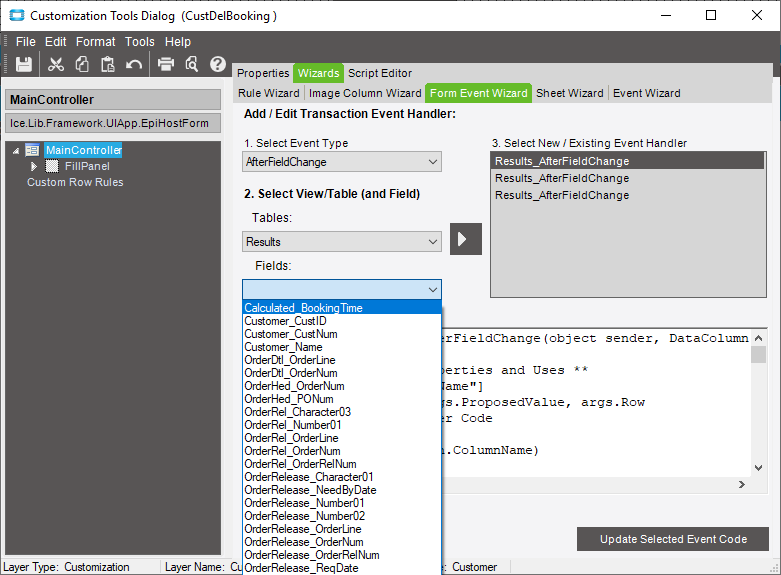Choose Customer_CustID field
This screenshot has width=781, height=575.
(342, 321)
